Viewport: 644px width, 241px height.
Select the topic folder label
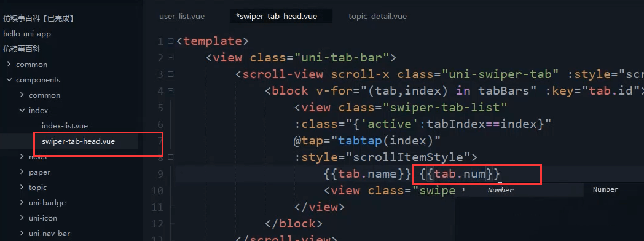37,188
